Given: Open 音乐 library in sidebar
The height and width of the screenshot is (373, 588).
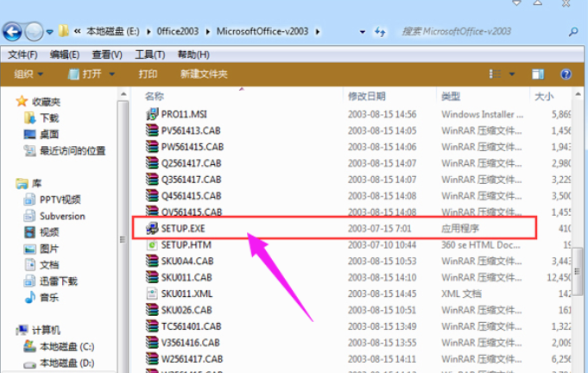Looking at the screenshot, I should point(49,298).
